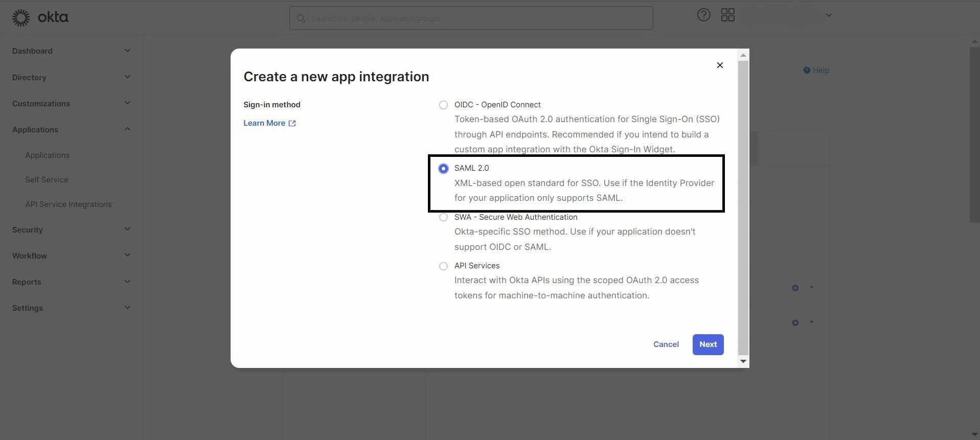Click the Okta logo
Screen dimensions: 980x440
tap(40, 17)
